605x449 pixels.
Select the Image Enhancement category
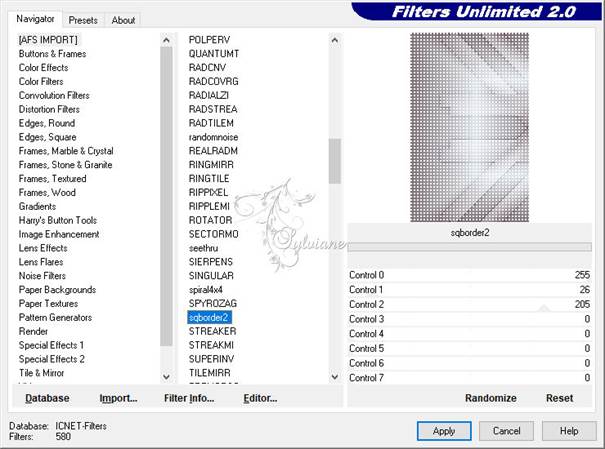[59, 234]
